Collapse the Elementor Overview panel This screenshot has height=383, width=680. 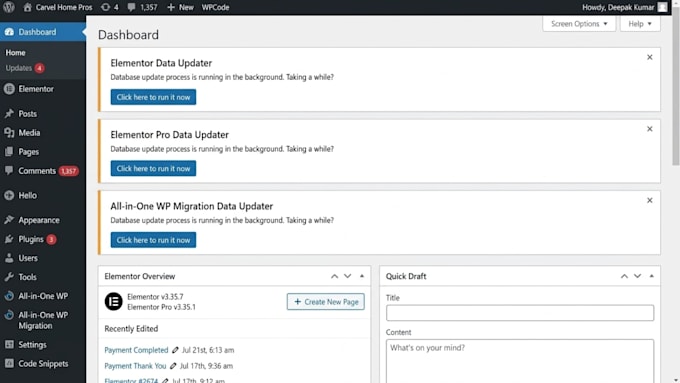[x=362, y=276]
